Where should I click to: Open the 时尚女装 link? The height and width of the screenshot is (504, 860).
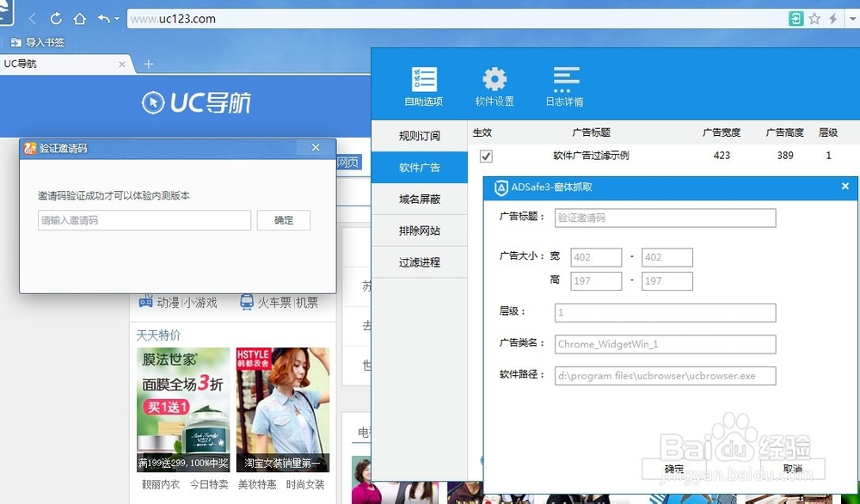click(305, 485)
